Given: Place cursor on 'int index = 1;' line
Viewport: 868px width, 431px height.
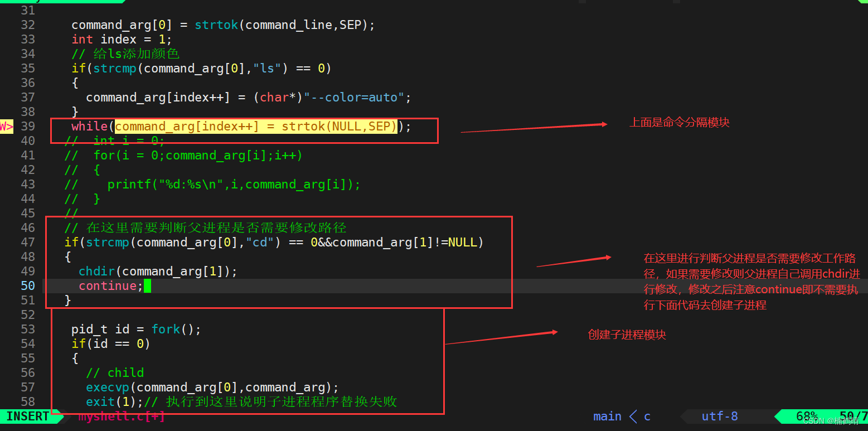Looking at the screenshot, I should tap(122, 40).
